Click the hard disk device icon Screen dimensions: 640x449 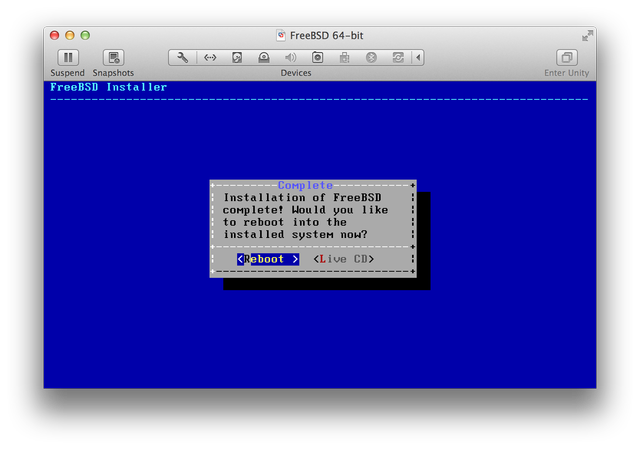coord(237,58)
